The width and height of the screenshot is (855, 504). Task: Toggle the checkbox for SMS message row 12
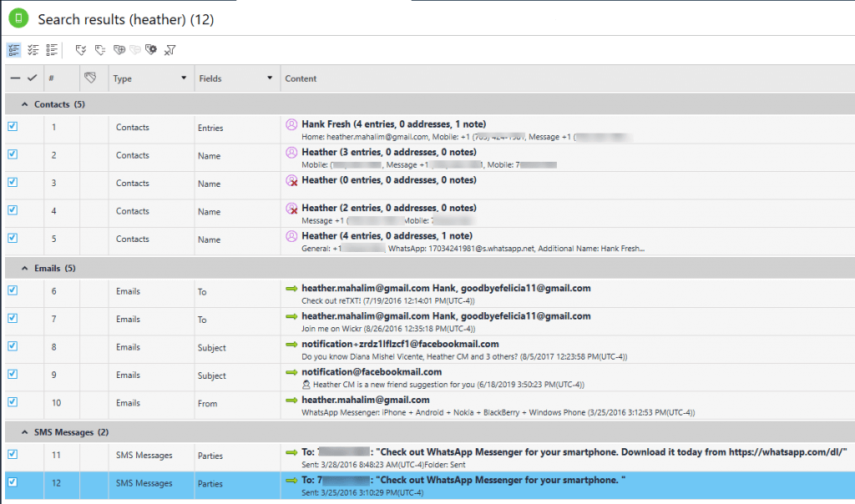(13, 482)
